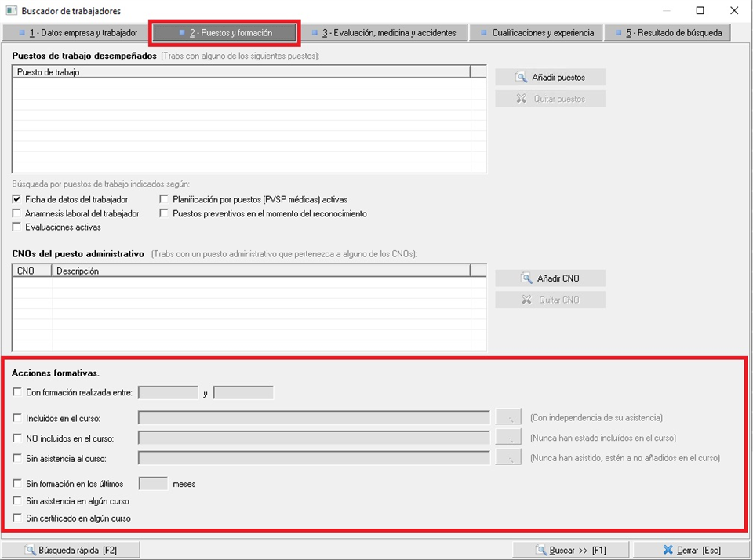Click the X icon on Quitar CNO
The image size is (753, 560).
pos(526,300)
